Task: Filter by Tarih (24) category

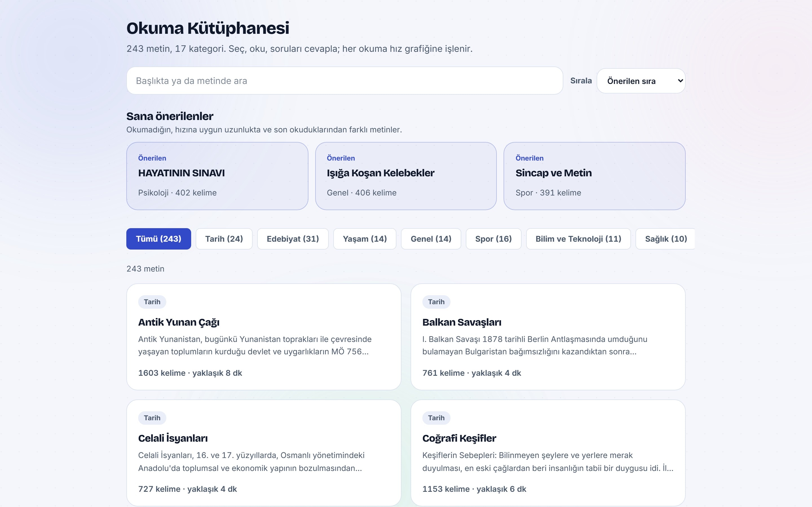Action: point(224,239)
